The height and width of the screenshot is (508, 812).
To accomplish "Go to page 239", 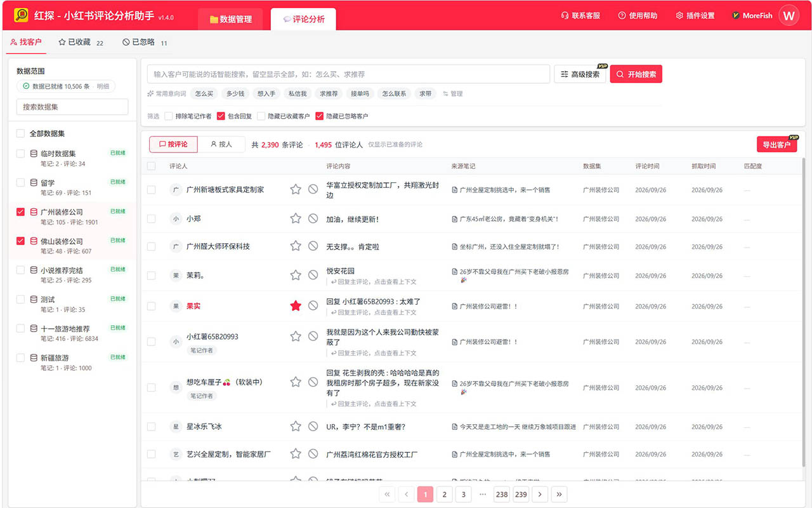I will [521, 495].
